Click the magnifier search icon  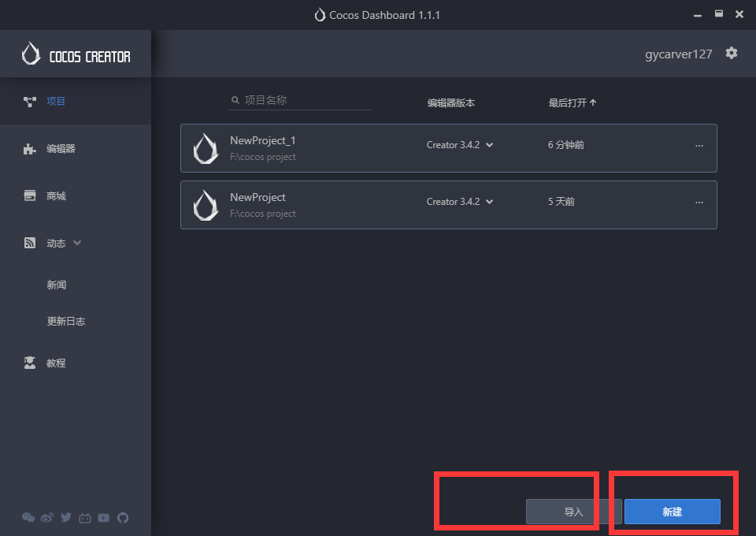point(235,100)
